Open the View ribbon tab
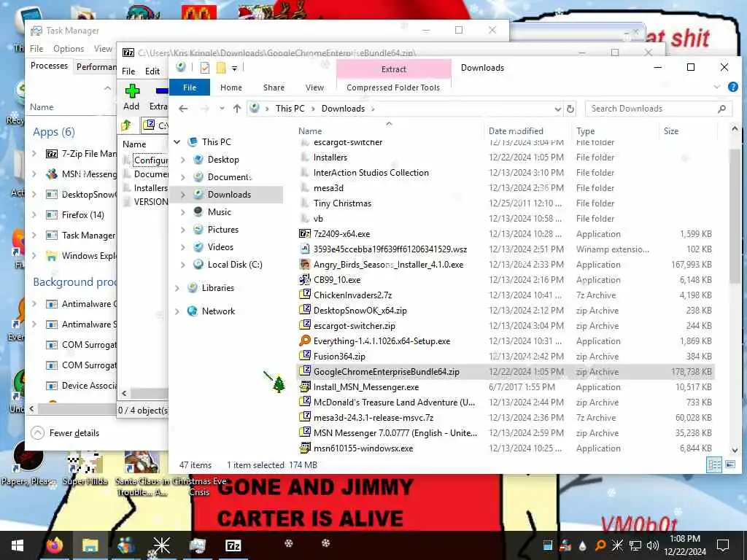The image size is (747, 560). 314,87
